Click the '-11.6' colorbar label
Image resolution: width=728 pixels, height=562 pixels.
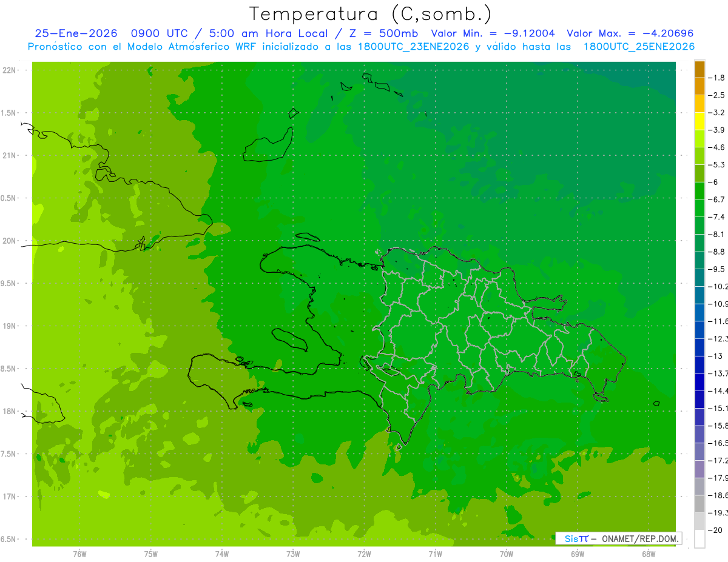pyautogui.click(x=718, y=321)
